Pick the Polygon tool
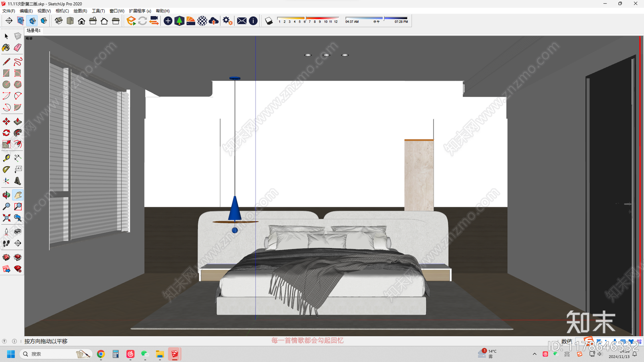The image size is (644, 362). [x=18, y=84]
